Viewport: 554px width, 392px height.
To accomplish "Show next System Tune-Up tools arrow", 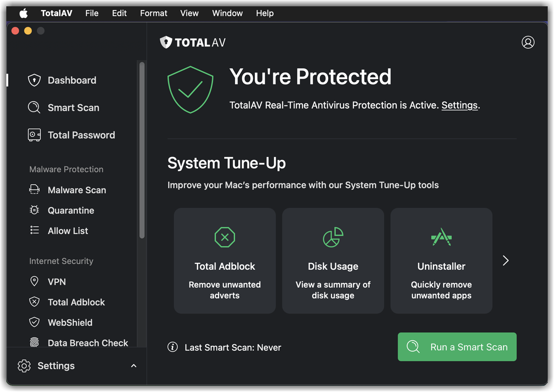I will (506, 261).
